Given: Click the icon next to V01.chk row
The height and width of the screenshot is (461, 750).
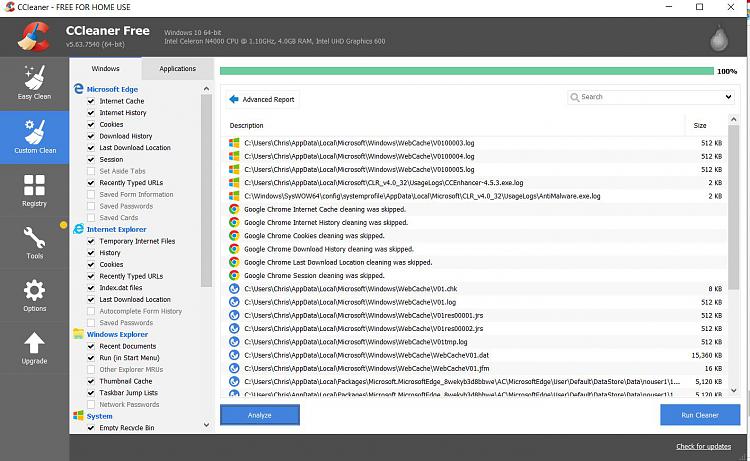Looking at the screenshot, I should coord(234,288).
